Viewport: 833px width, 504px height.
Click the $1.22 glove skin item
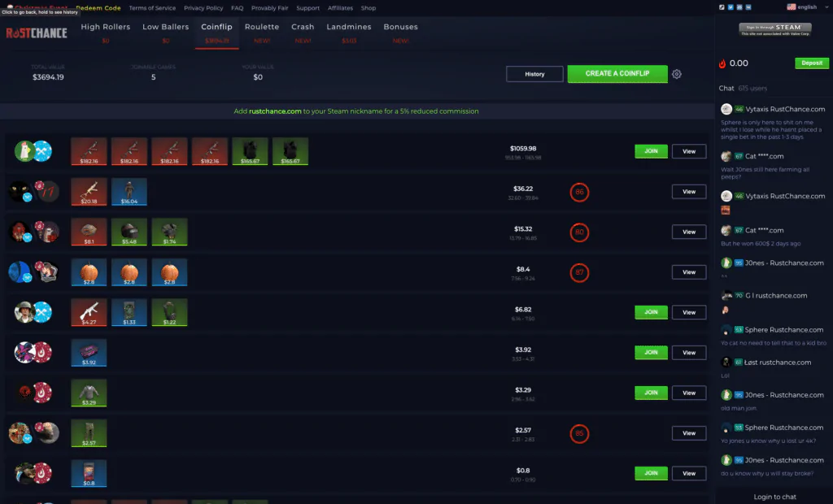[x=169, y=312]
